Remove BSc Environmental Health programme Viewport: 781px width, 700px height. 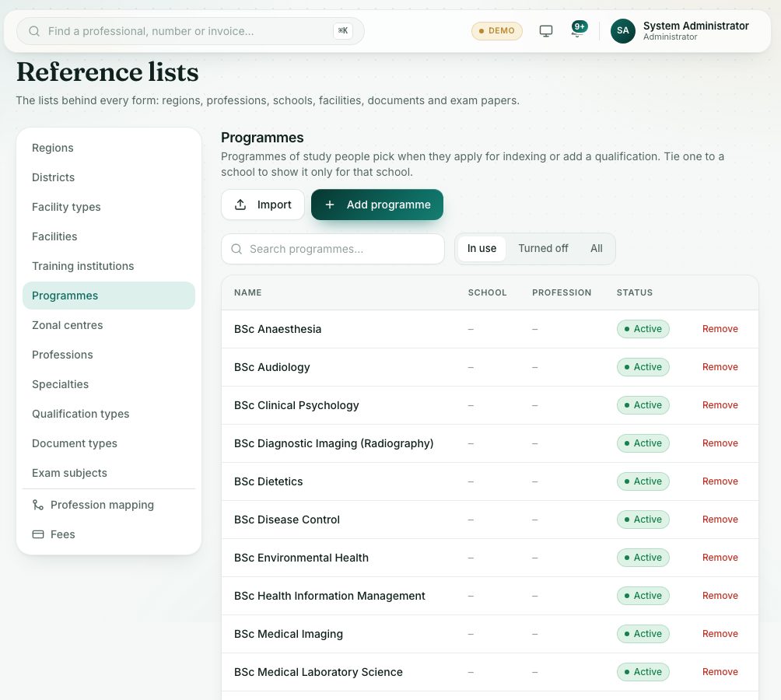pos(720,558)
